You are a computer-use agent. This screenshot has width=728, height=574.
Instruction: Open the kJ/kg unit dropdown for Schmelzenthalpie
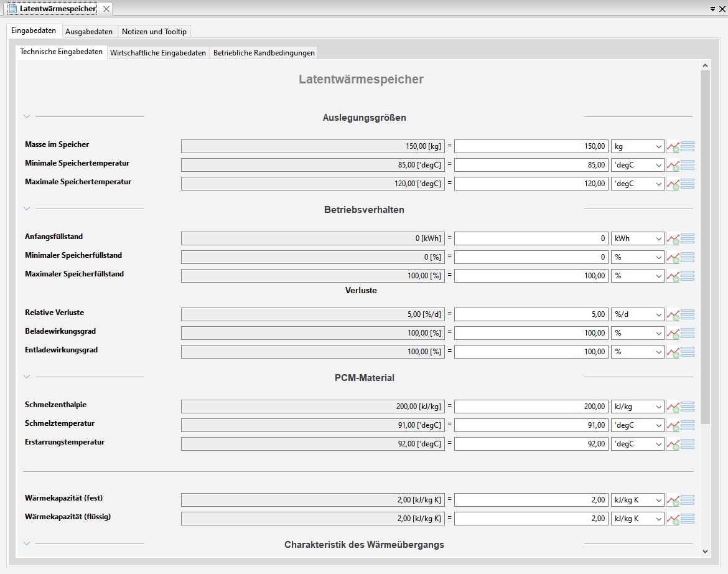[x=637, y=407]
